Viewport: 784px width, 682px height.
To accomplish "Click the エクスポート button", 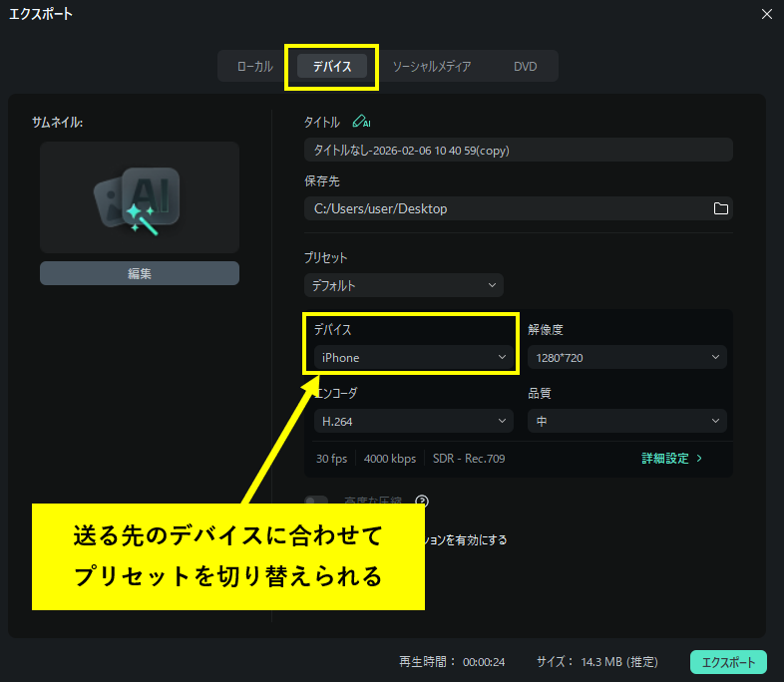I will 728,662.
